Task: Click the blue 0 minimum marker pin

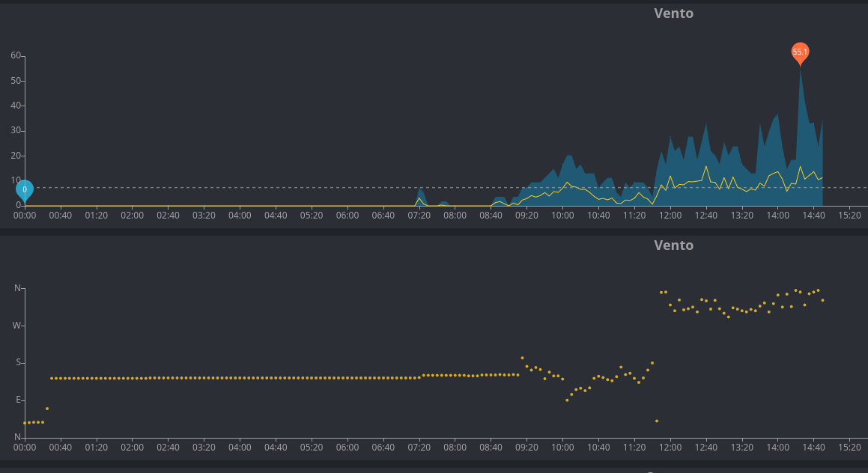Action: coord(25,190)
